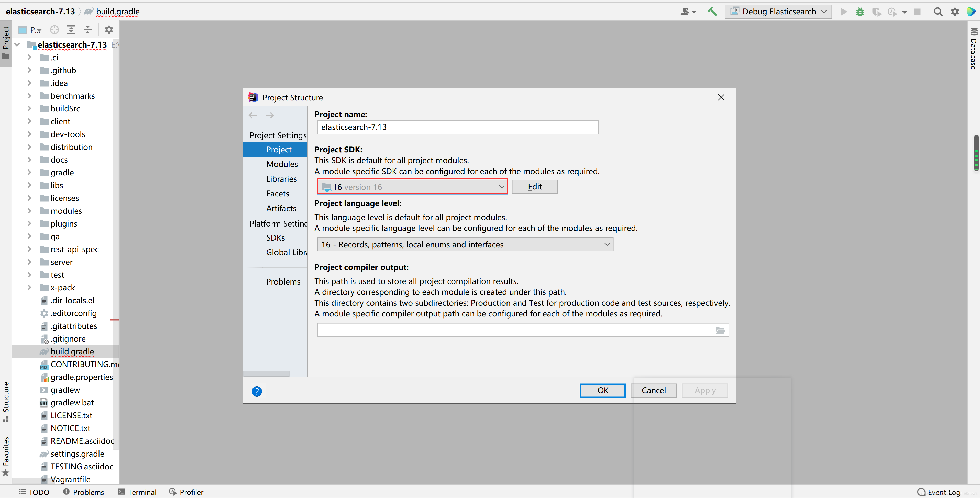This screenshot has width=980, height=498.
Task: Open Search Everywhere magnifier icon
Action: coord(938,12)
